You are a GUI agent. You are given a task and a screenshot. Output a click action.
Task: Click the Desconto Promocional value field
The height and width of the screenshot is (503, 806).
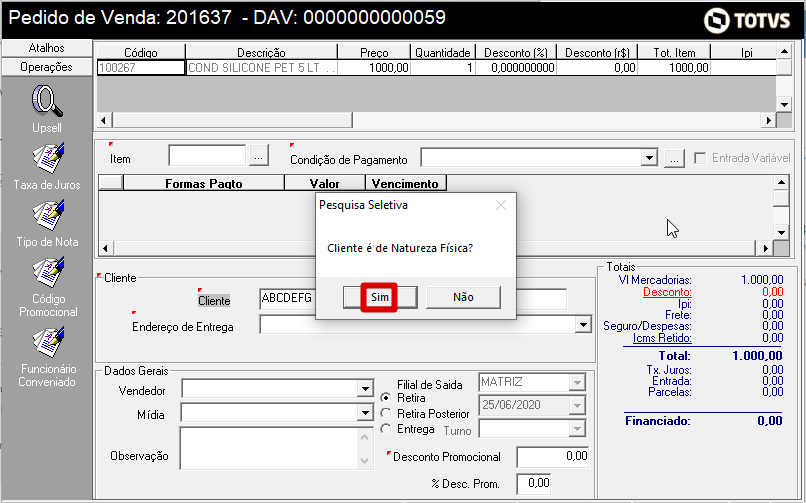pos(553,457)
